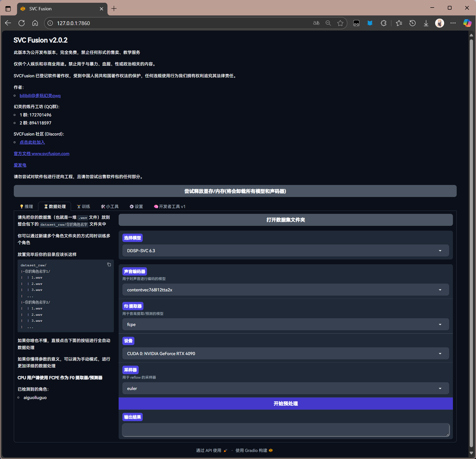The image size is (476, 459).
Task: Click into the 输出结果 text box
Action: coord(285,430)
